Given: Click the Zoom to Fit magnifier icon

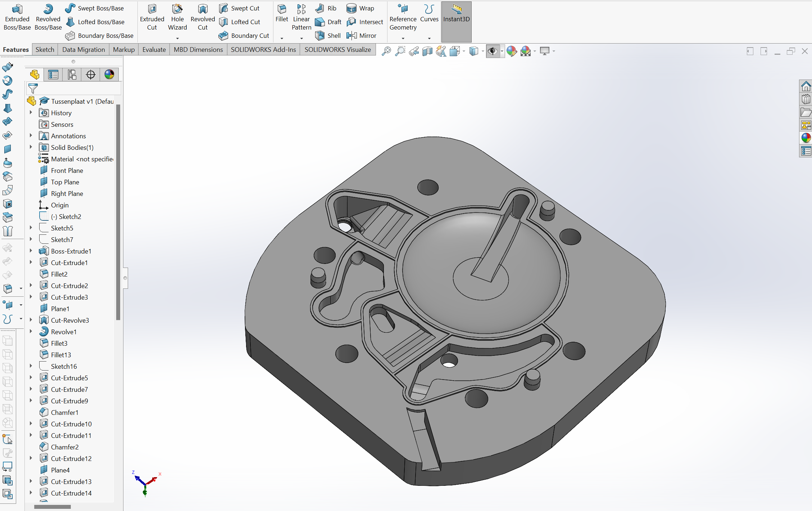Looking at the screenshot, I should coord(386,51).
